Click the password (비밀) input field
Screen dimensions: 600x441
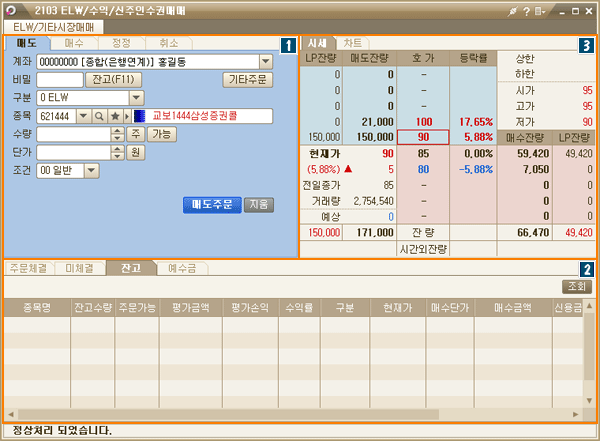tap(60, 80)
